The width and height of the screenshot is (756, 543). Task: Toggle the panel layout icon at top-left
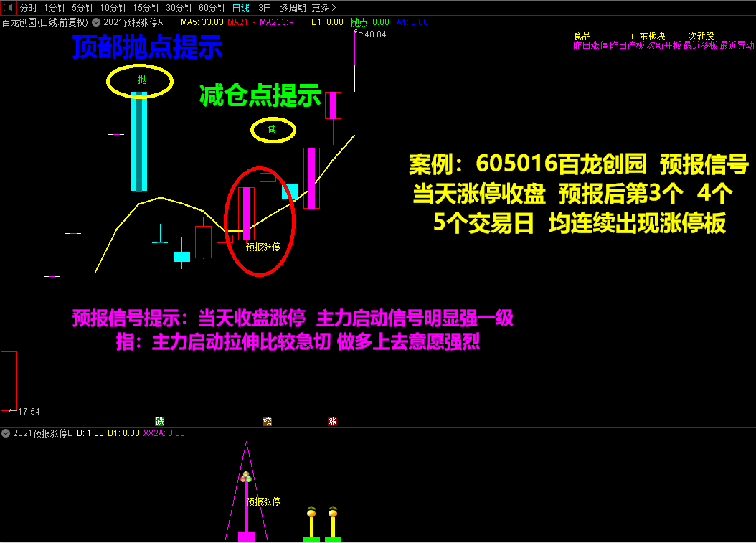[8, 8]
